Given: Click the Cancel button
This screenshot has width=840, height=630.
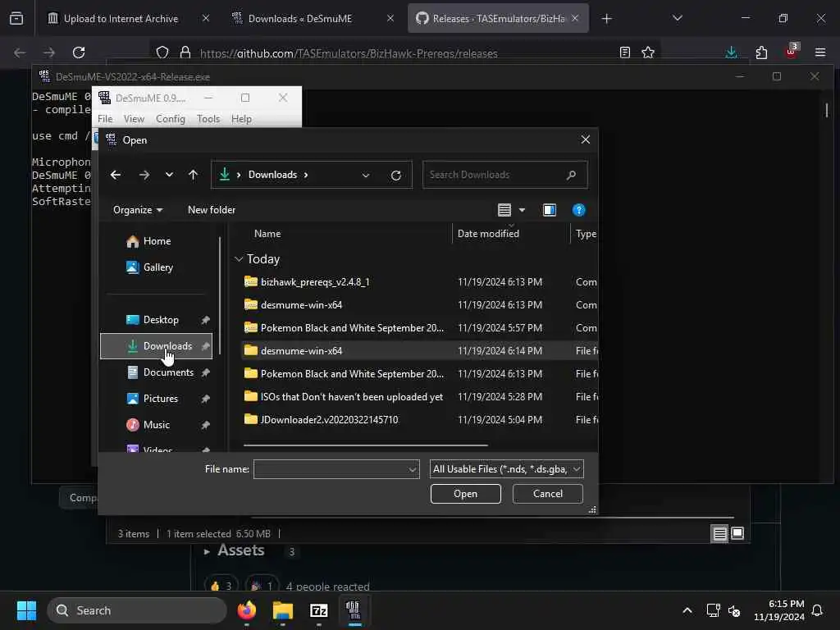Looking at the screenshot, I should point(547,494).
